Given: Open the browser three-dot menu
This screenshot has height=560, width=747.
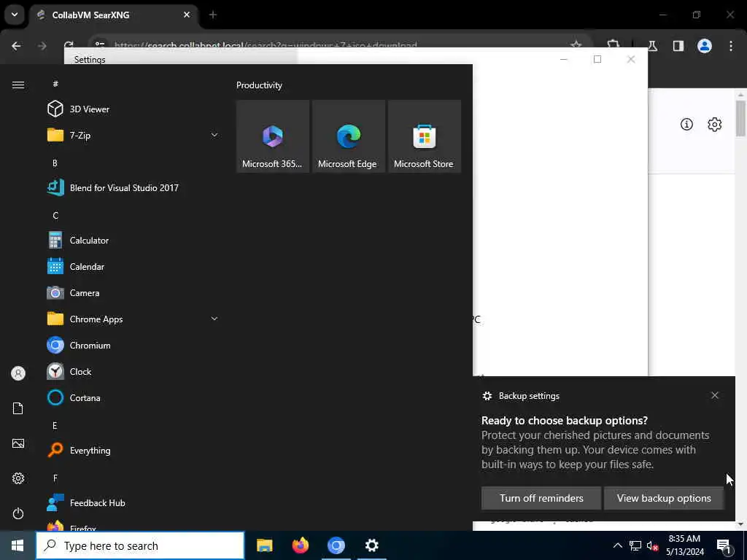Looking at the screenshot, I should tap(731, 46).
